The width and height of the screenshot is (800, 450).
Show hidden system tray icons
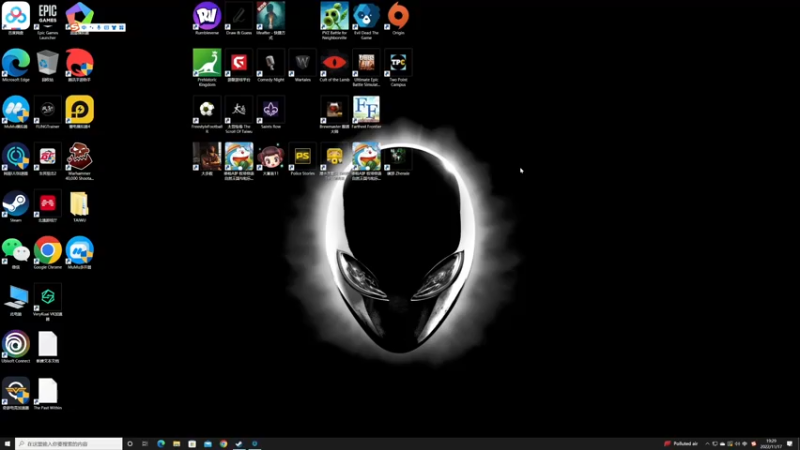point(707,444)
